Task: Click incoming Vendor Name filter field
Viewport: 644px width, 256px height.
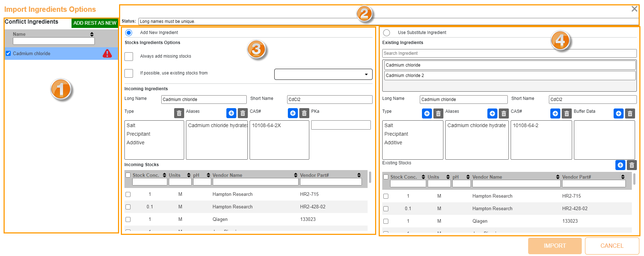Action: pyautogui.click(x=255, y=182)
